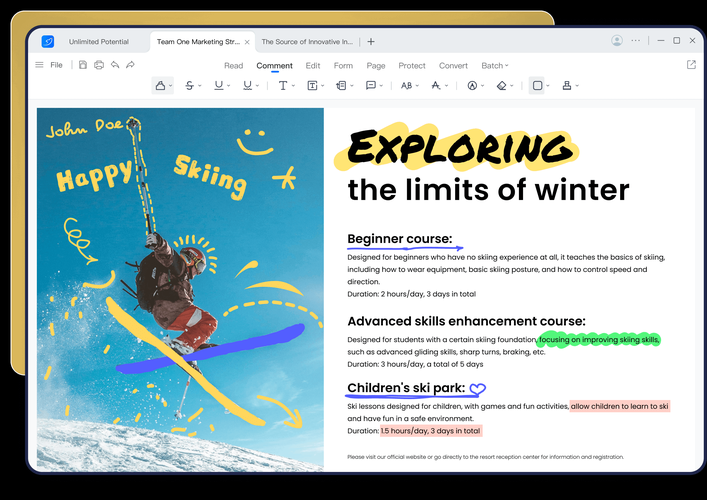The width and height of the screenshot is (707, 500).
Task: Click the text comment tool
Action: click(x=283, y=86)
